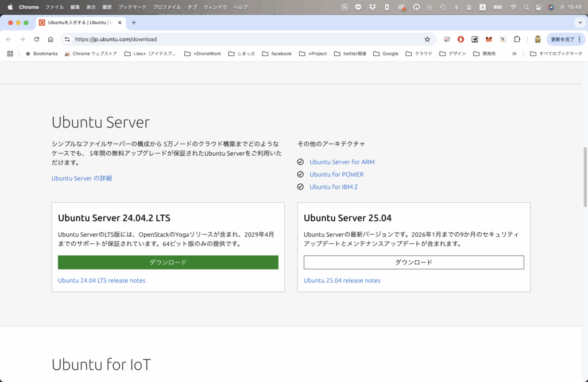Open the ファイル menu
The width and height of the screenshot is (588, 382).
55,7
